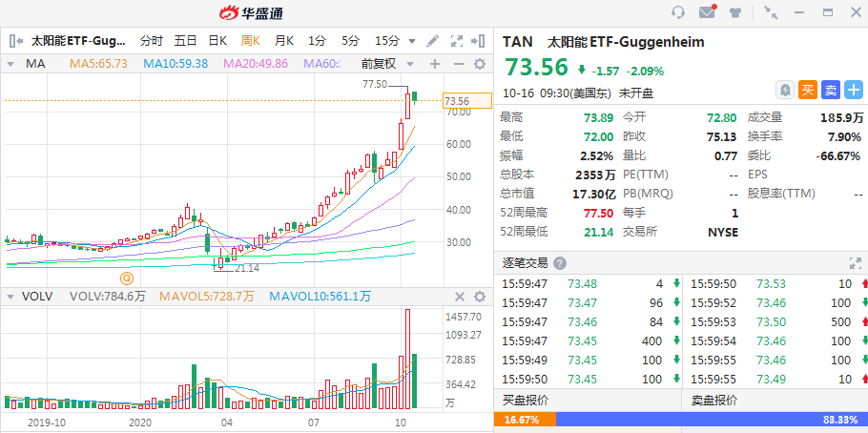The image size is (868, 433).
Task: Click the ask quotes header 卖盘报价
Action: click(x=714, y=401)
